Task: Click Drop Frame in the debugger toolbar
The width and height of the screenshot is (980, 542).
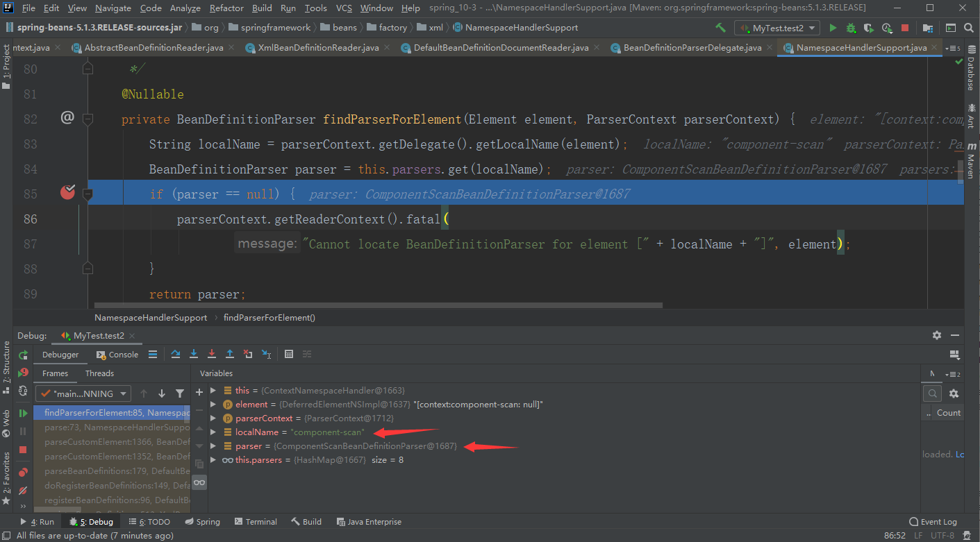Action: [248, 354]
